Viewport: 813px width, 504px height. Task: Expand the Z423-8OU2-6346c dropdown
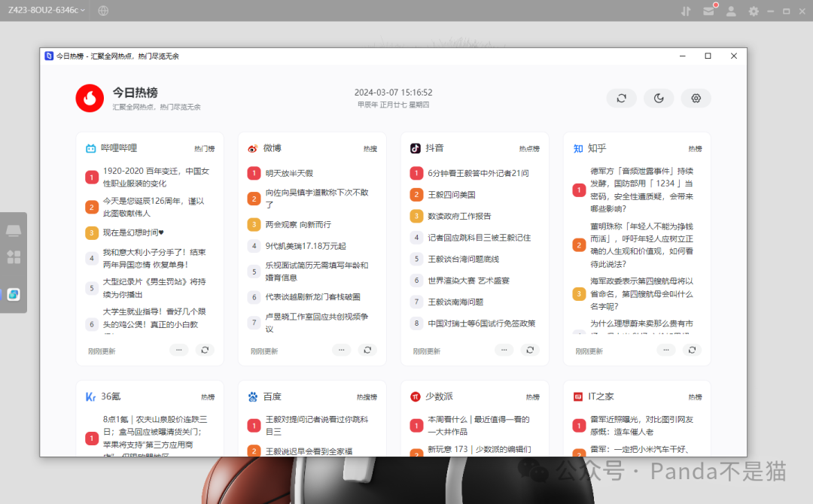47,11
